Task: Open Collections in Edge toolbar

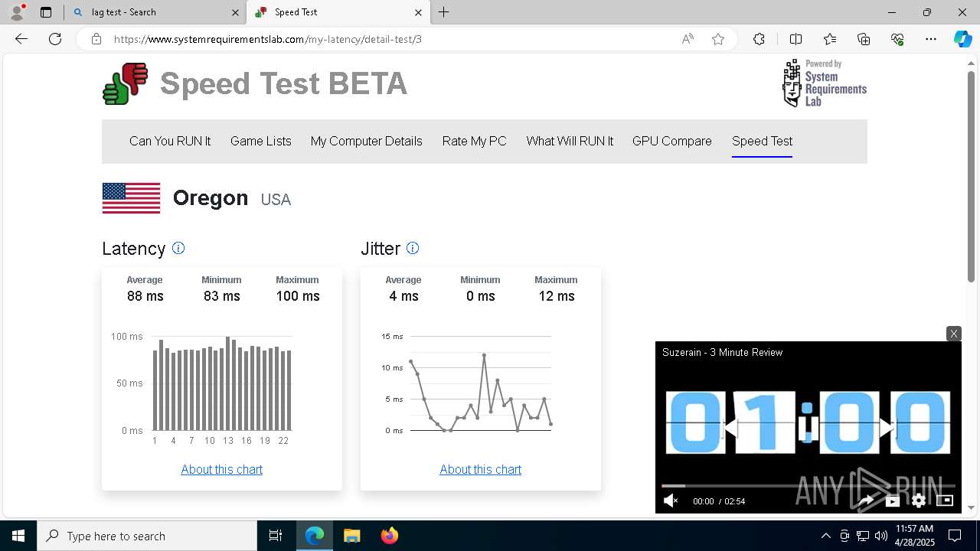Action: (864, 39)
